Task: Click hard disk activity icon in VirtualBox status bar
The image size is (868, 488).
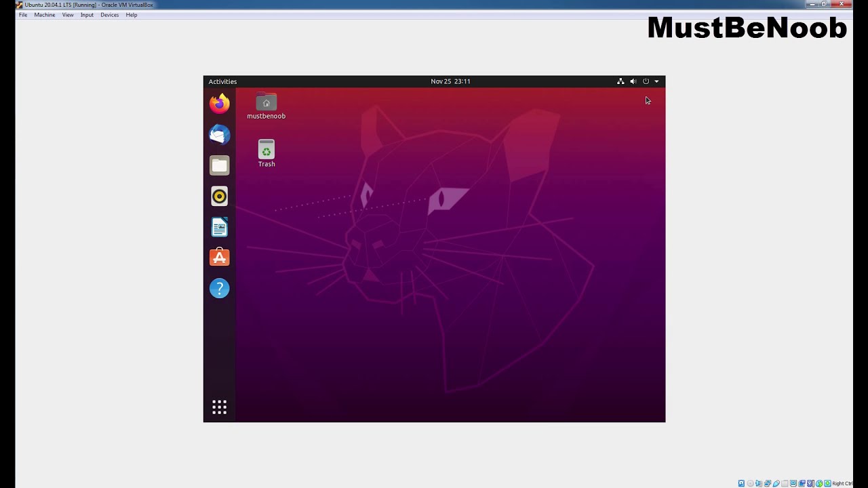Action: click(741, 483)
